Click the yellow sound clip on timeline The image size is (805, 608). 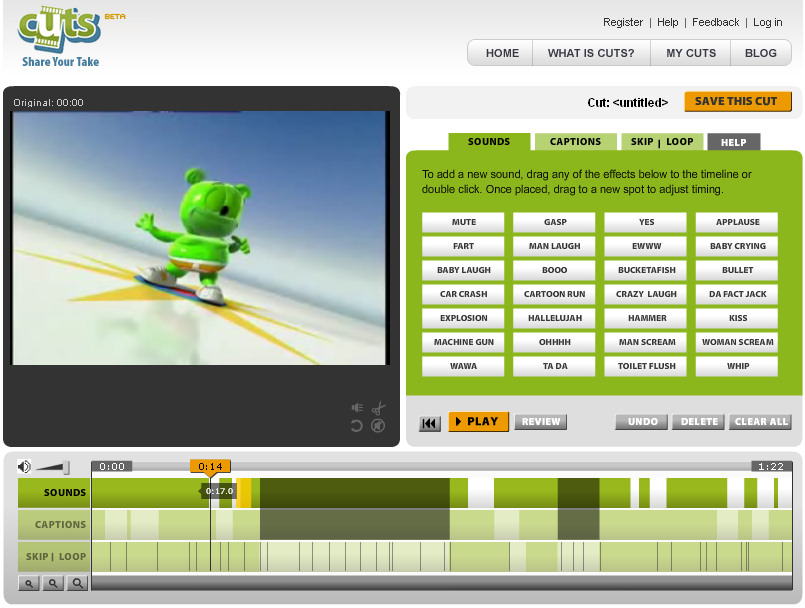coord(244,493)
